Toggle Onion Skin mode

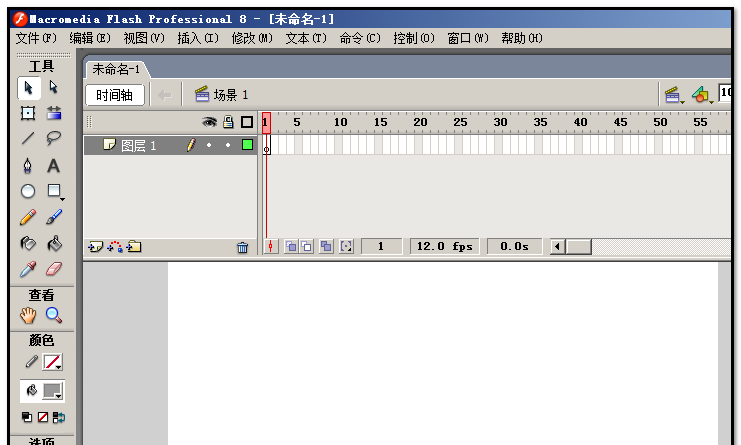292,246
